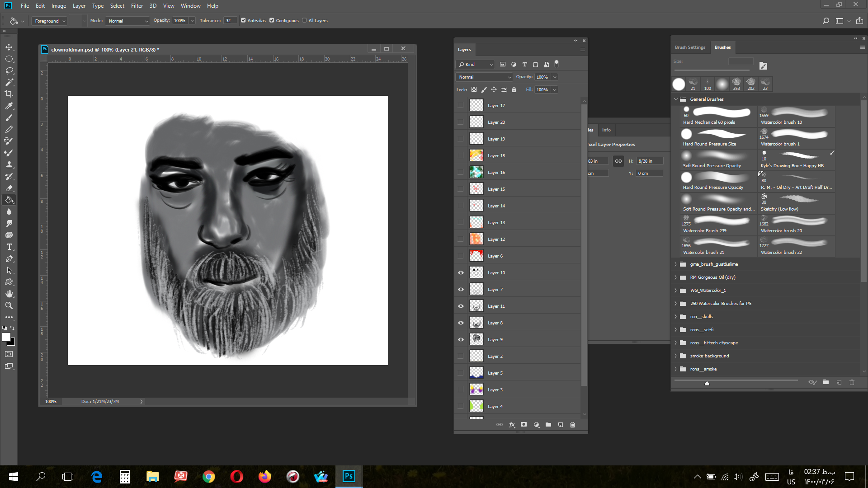Toggle Anti-alias checkbox

pyautogui.click(x=243, y=20)
